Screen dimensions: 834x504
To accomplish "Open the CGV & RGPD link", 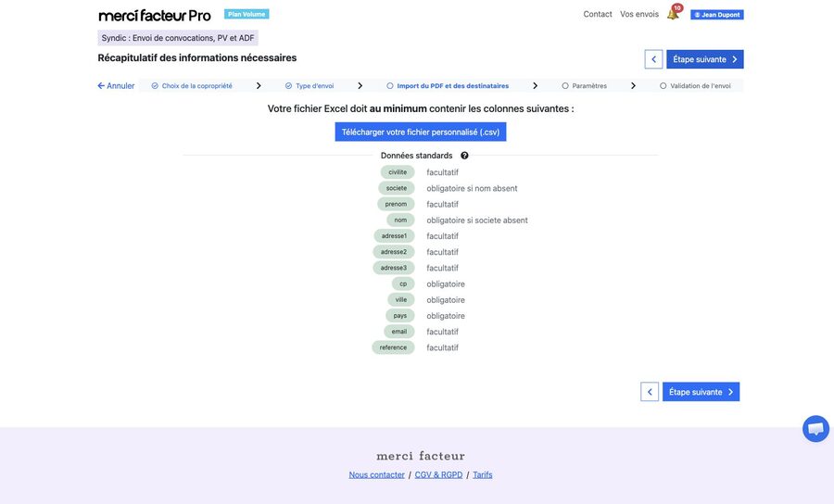I will tap(439, 474).
